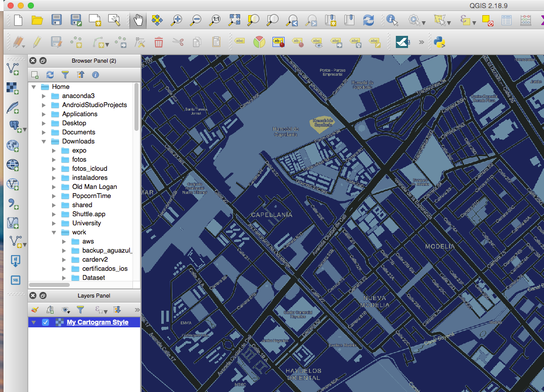Click Save Project floppy disk button
This screenshot has width=544, height=392.
coord(57,20)
